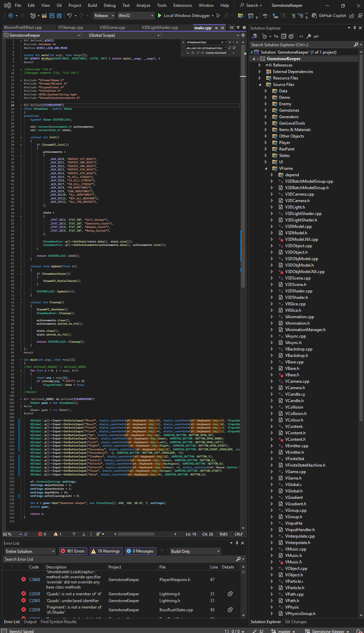Screen dimensions: 364x633
Task: Open the Output tab at the bottom
Action: (x=30, y=622)
